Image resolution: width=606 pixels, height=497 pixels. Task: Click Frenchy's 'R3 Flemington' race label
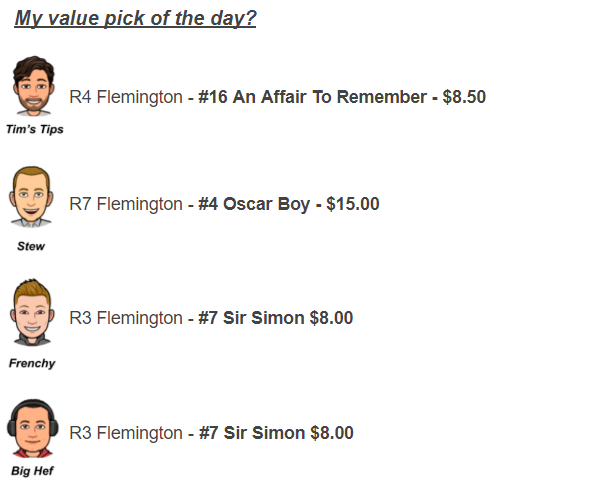pos(126,318)
